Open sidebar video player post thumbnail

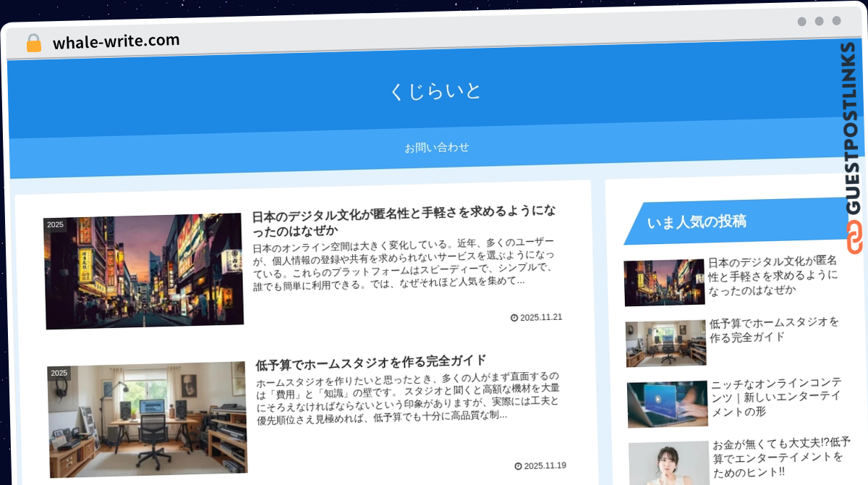tap(668, 404)
